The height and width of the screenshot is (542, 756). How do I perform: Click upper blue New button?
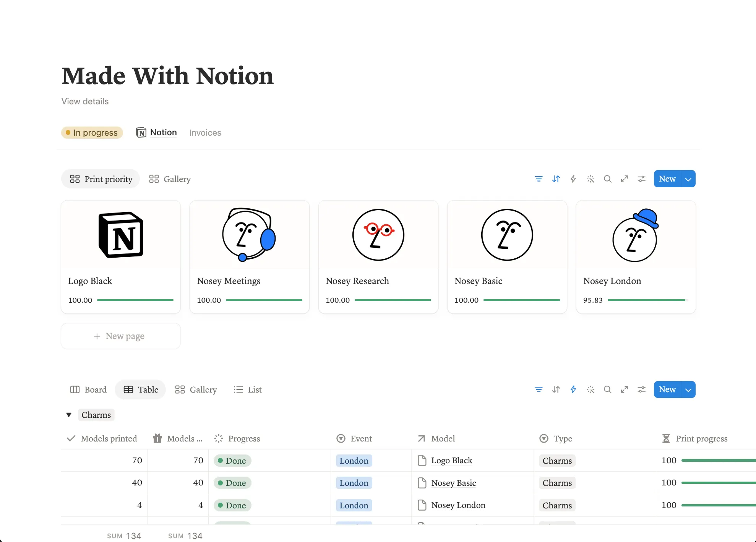[x=667, y=179]
